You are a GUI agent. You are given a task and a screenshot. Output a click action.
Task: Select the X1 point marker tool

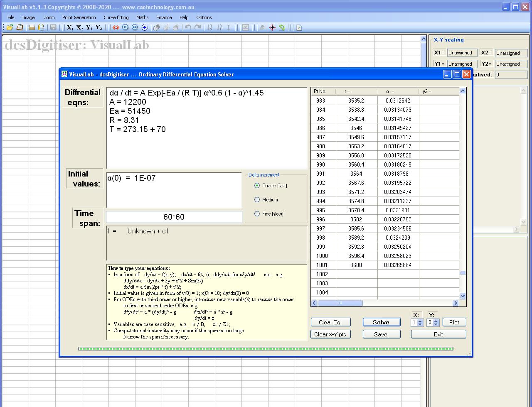tap(70, 27)
